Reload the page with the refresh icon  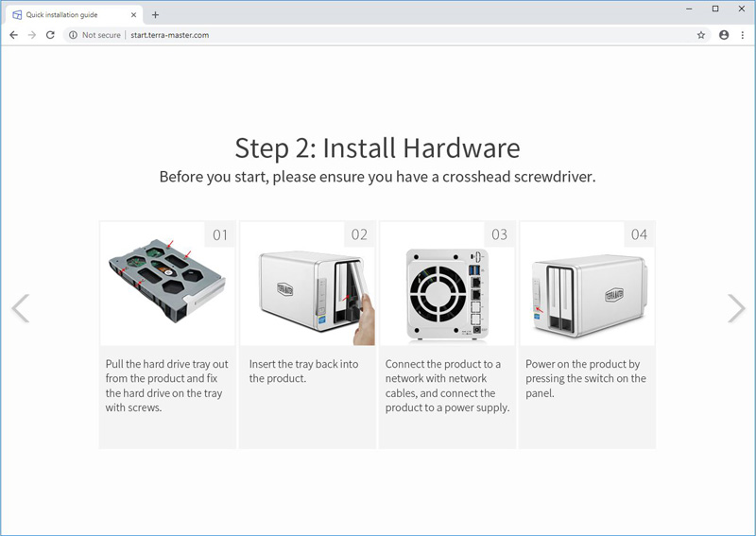[x=50, y=35]
